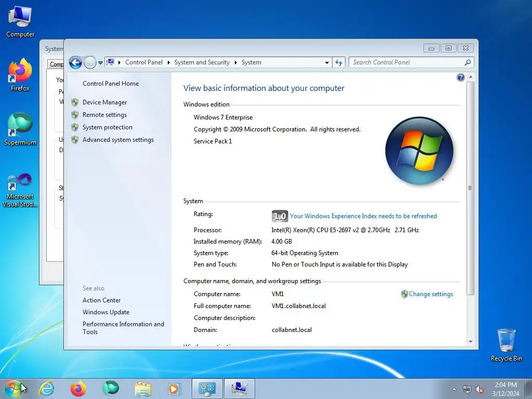Image resolution: width=532 pixels, height=399 pixels.
Task: Click the 4.00 GB installed memory value
Action: point(282,242)
